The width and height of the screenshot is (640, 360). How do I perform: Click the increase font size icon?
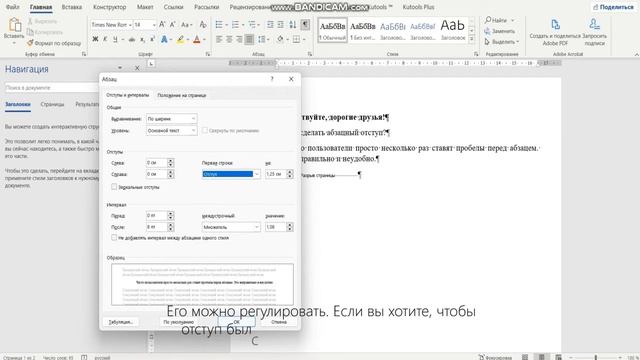(162, 25)
